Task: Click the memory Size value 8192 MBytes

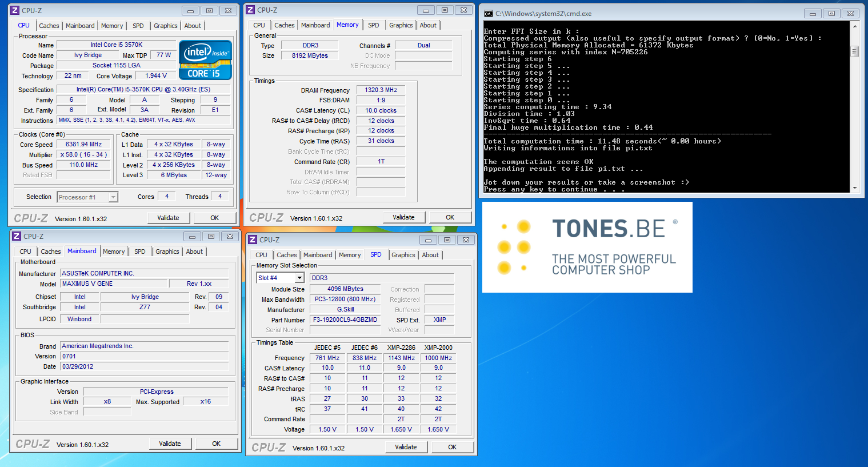Action: coord(310,55)
